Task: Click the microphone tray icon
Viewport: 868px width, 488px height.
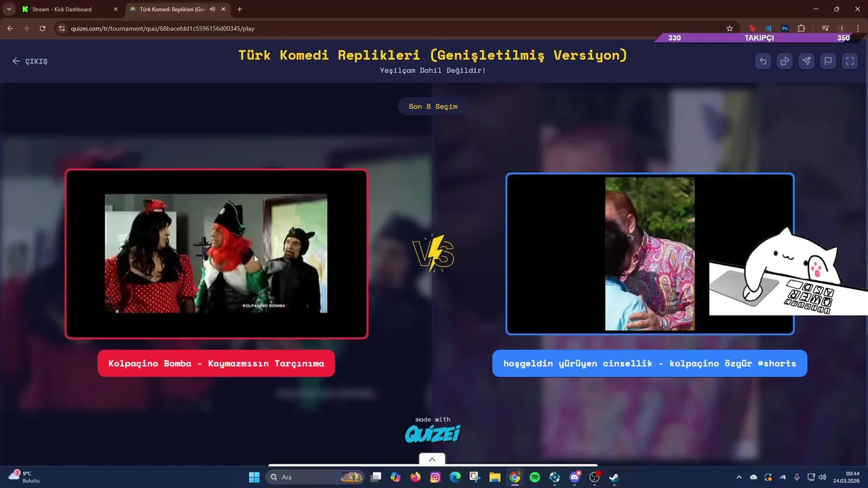Action: tap(797, 477)
